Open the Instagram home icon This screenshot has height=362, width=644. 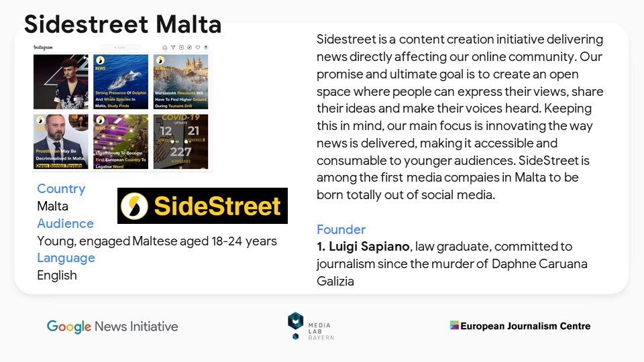165,48
